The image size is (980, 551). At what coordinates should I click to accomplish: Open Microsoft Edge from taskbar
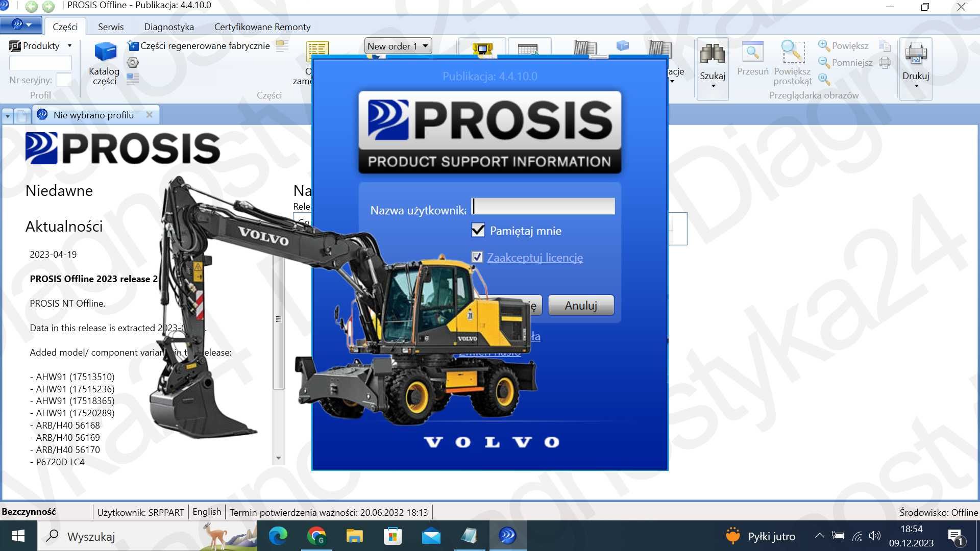coord(278,536)
